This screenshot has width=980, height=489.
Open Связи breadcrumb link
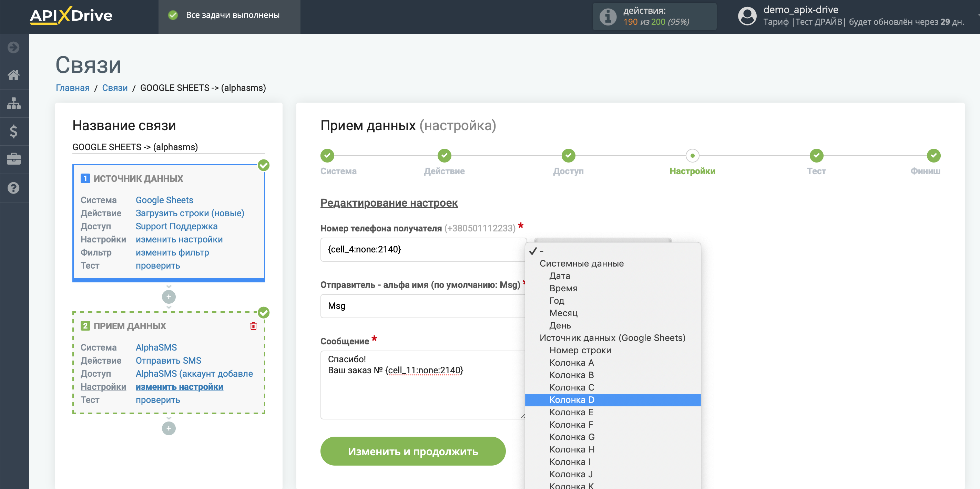point(115,88)
